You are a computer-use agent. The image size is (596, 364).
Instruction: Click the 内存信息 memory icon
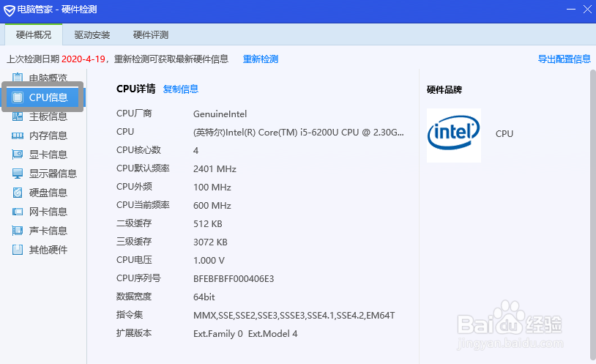pos(18,135)
